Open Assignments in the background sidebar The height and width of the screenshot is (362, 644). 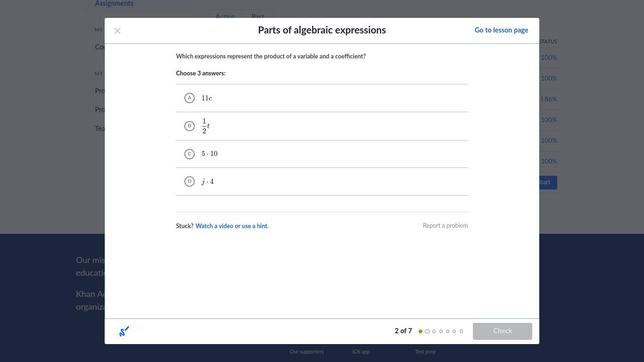[114, 3]
